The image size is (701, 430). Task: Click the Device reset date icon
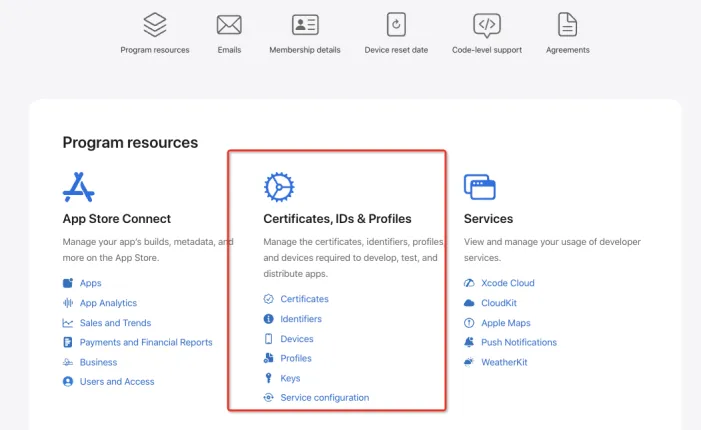pos(396,24)
